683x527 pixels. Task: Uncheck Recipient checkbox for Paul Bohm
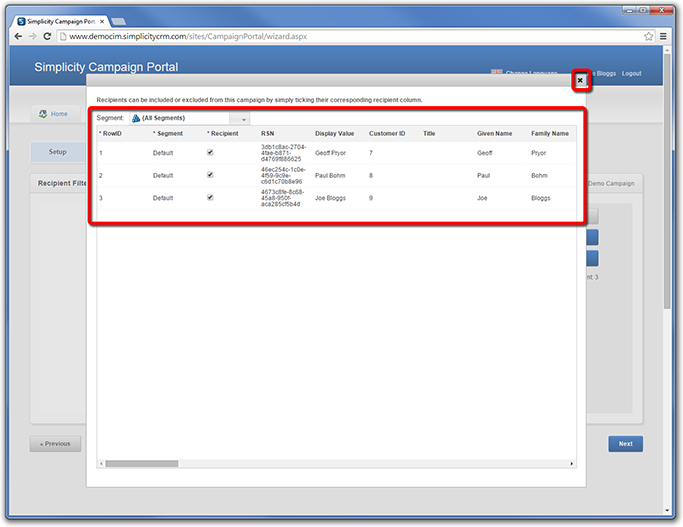[x=210, y=175]
